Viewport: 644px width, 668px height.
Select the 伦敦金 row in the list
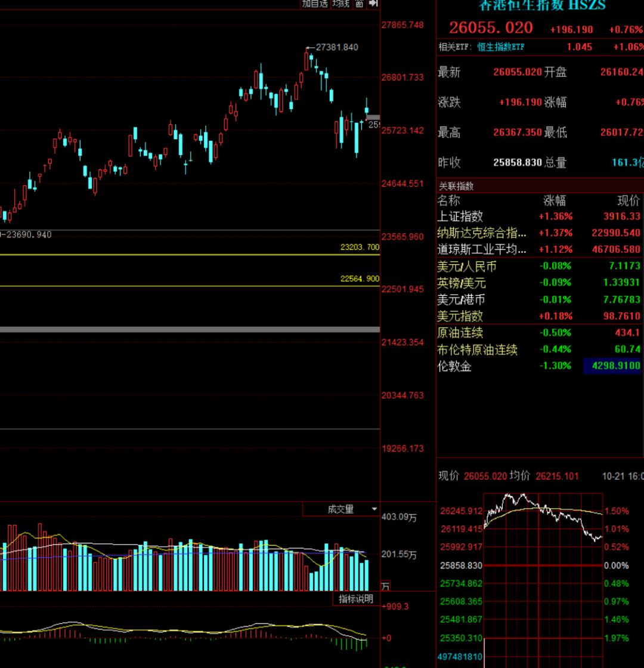pos(454,366)
